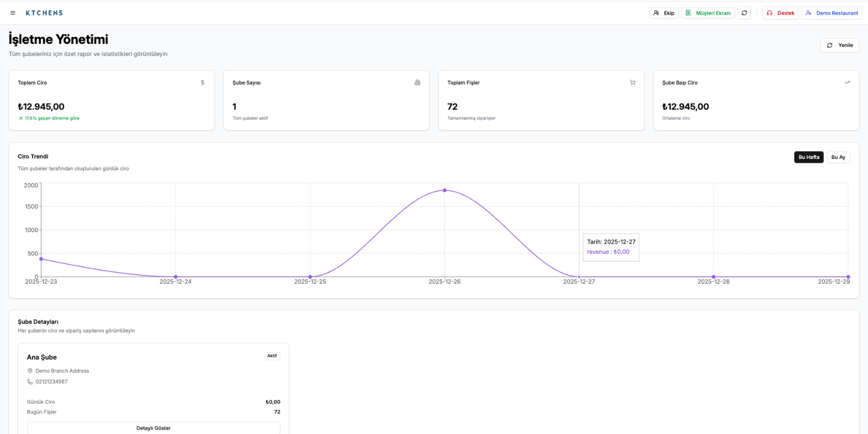Click chart data point for 2025-12-28
Viewport: 868px width, 434px height.
714,277
